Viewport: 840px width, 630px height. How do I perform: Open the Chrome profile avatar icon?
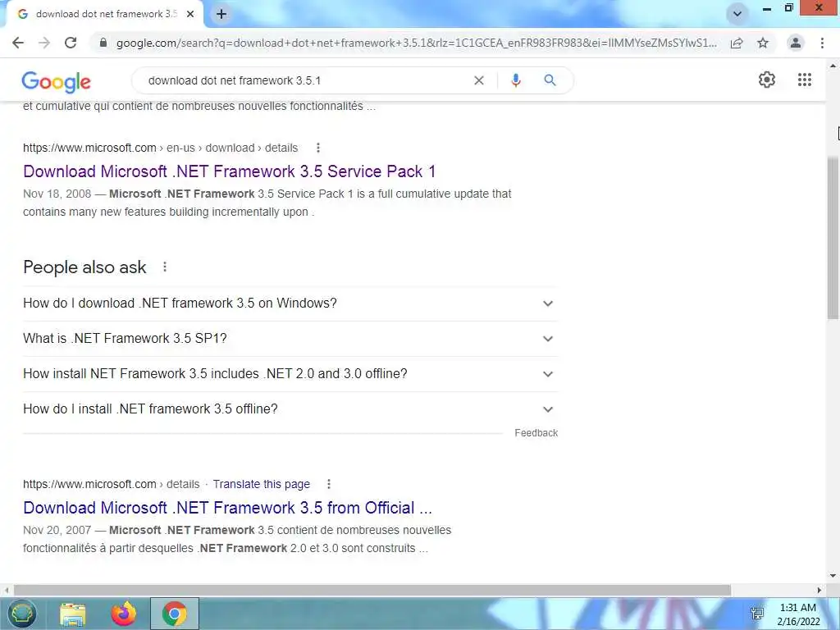point(796,43)
